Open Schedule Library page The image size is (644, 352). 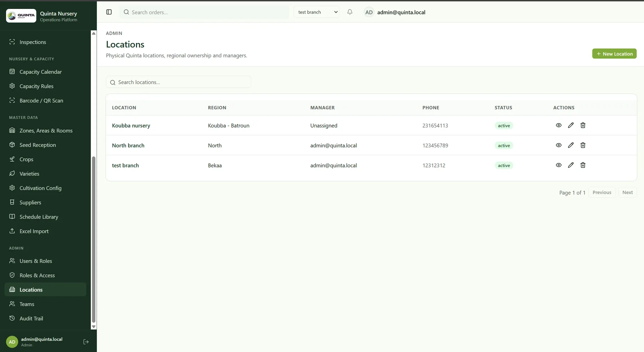(45, 217)
